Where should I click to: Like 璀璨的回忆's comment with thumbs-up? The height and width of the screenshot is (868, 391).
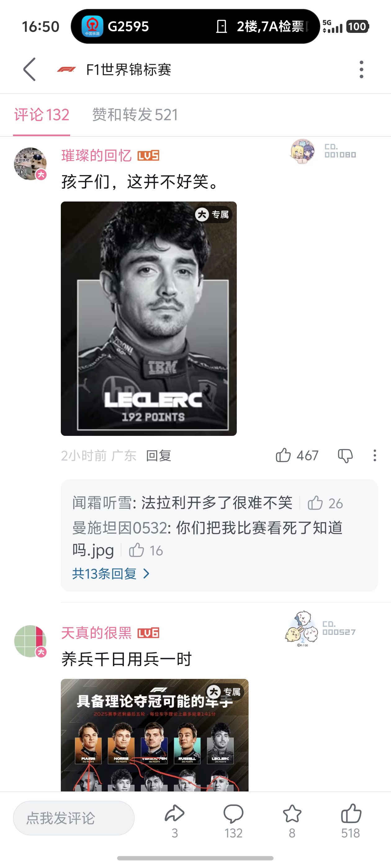[283, 455]
